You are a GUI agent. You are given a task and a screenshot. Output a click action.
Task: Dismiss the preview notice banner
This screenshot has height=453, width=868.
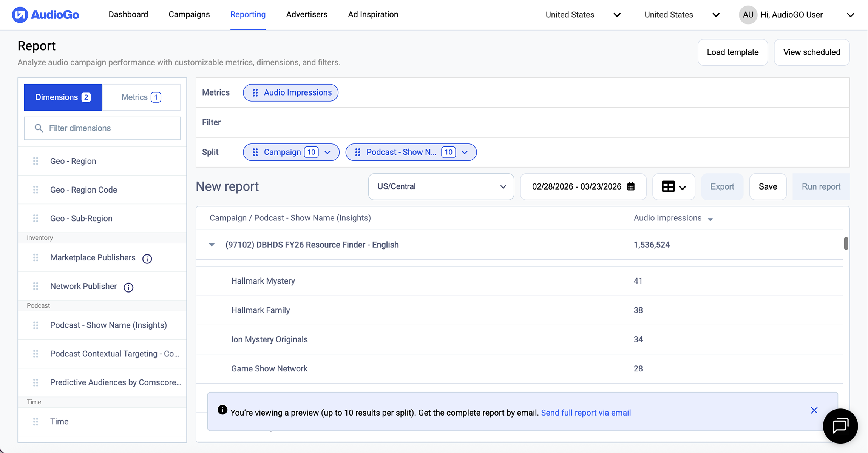[814, 410]
